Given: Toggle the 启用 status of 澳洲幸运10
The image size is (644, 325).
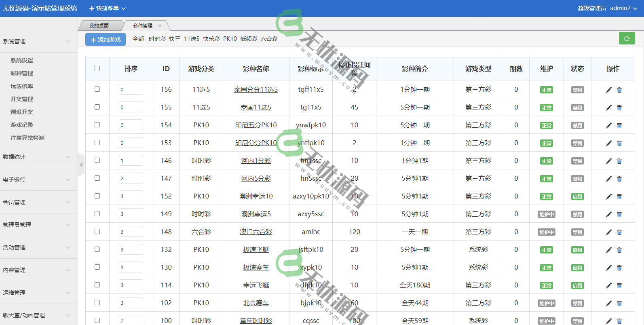Looking at the screenshot, I should click(577, 196).
